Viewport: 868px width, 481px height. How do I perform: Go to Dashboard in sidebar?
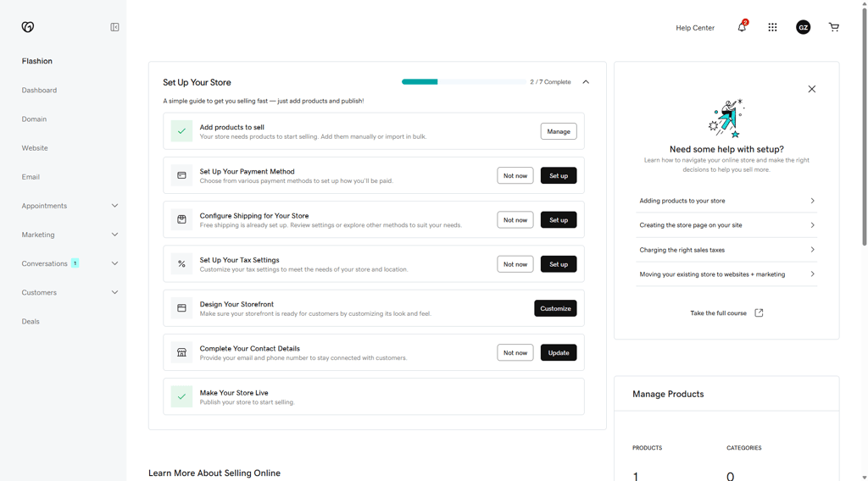click(x=39, y=90)
